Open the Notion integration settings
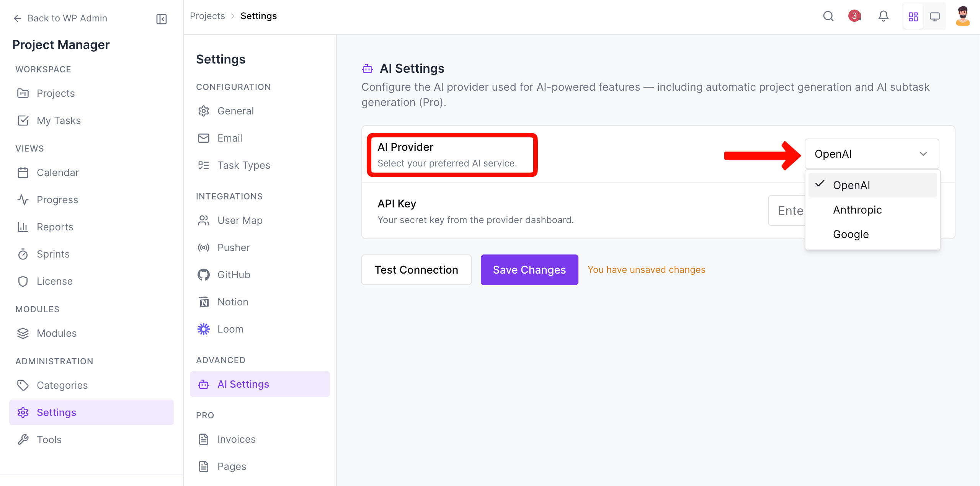 (232, 302)
